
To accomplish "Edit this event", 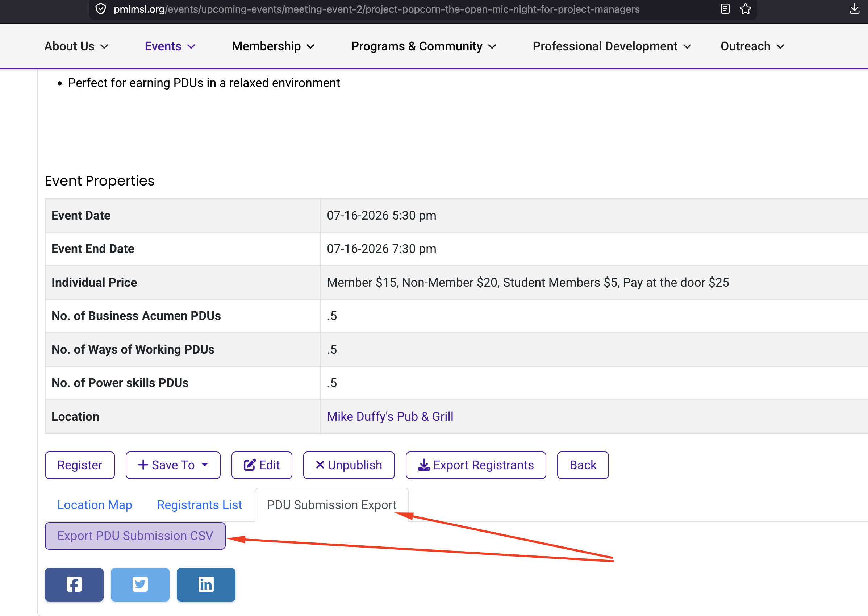I will tap(262, 465).
